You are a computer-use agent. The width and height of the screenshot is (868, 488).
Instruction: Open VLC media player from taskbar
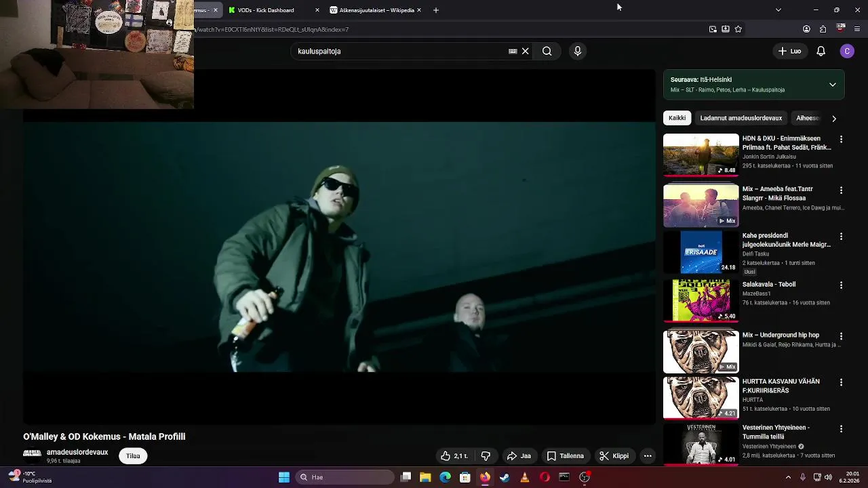click(x=524, y=477)
